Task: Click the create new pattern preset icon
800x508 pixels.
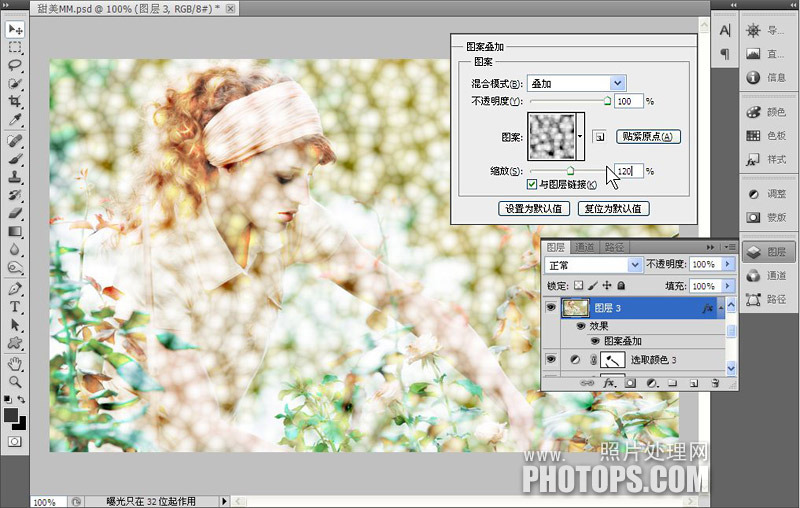Action: (600, 136)
